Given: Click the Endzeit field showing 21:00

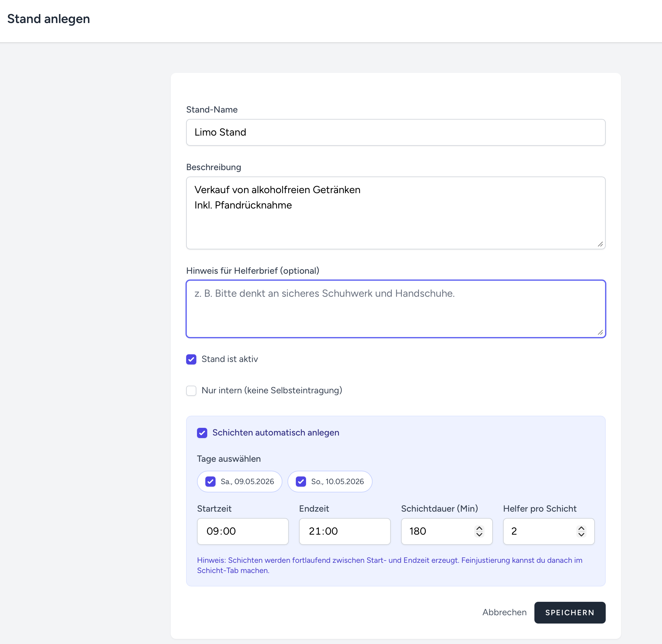Looking at the screenshot, I should coord(344,531).
